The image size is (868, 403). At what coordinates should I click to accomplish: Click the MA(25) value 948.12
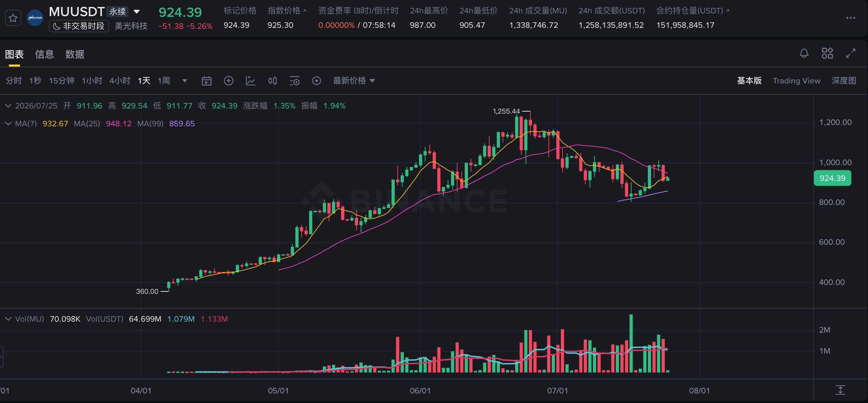point(119,124)
